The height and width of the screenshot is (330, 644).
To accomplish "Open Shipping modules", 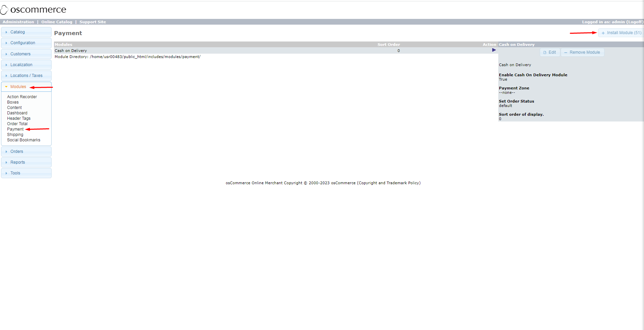I will pyautogui.click(x=15, y=135).
